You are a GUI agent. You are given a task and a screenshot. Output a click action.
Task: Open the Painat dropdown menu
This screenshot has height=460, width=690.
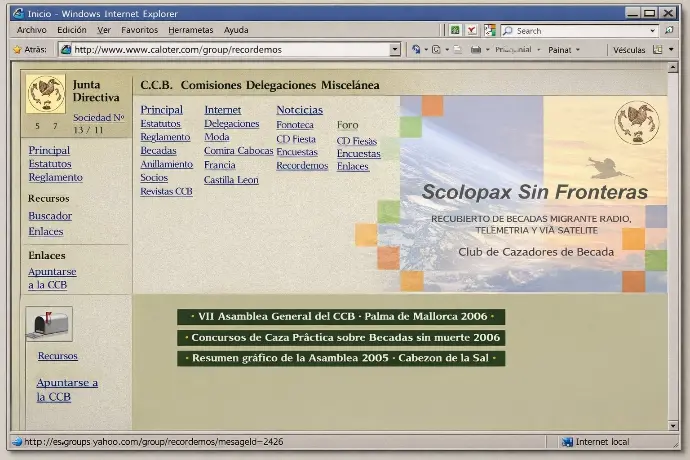[x=564, y=50]
